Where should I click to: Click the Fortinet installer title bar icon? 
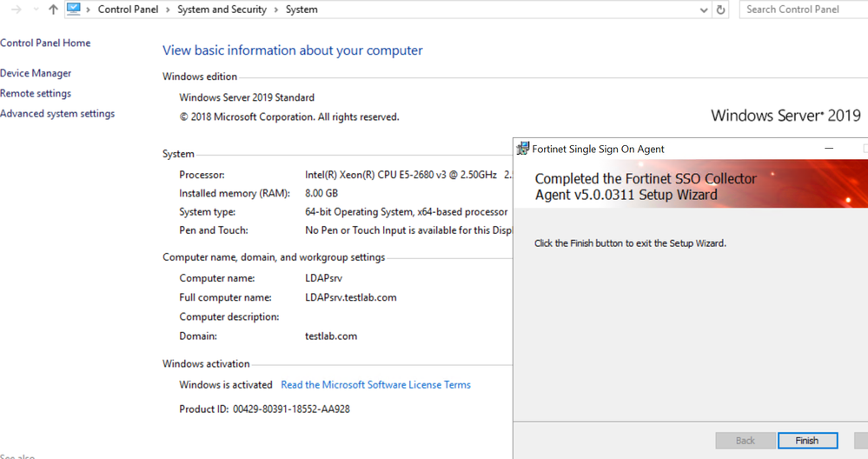(x=522, y=149)
